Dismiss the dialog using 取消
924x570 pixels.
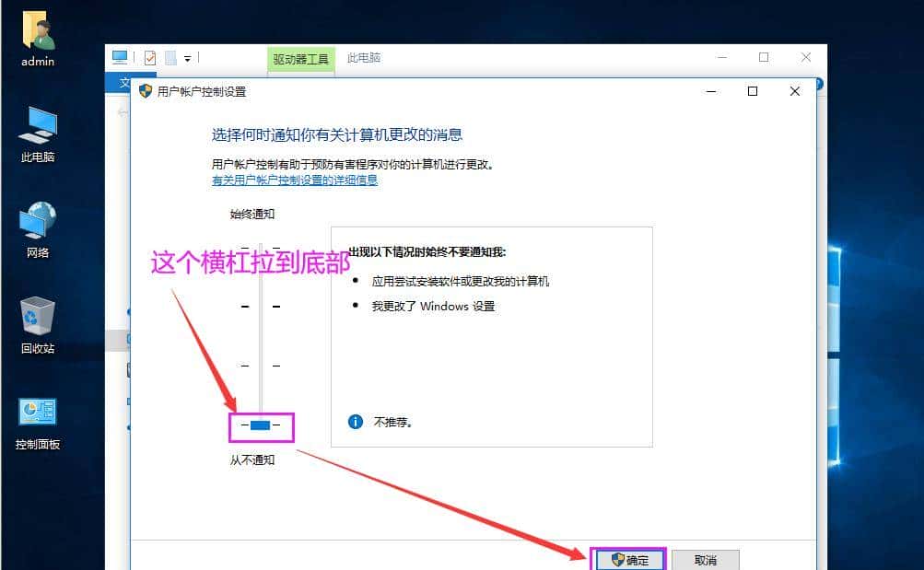[706, 559]
